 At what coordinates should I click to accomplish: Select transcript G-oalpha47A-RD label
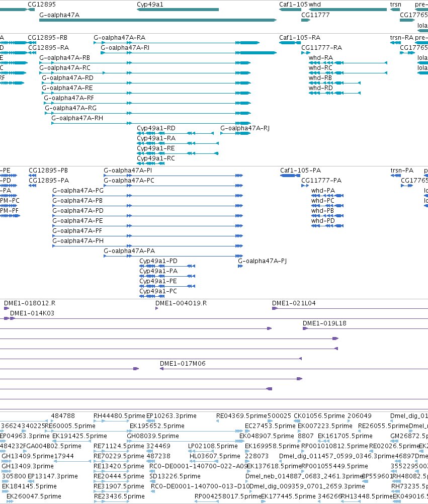tap(67, 78)
